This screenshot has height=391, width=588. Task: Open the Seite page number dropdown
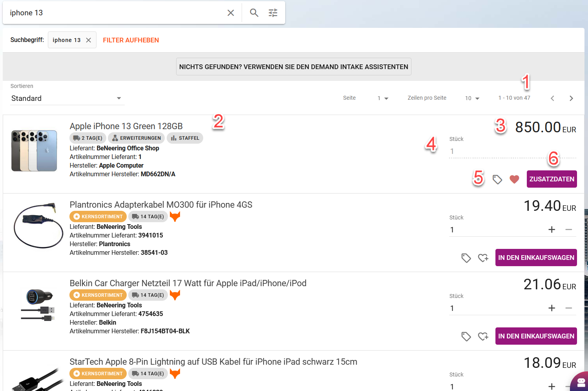coord(383,98)
